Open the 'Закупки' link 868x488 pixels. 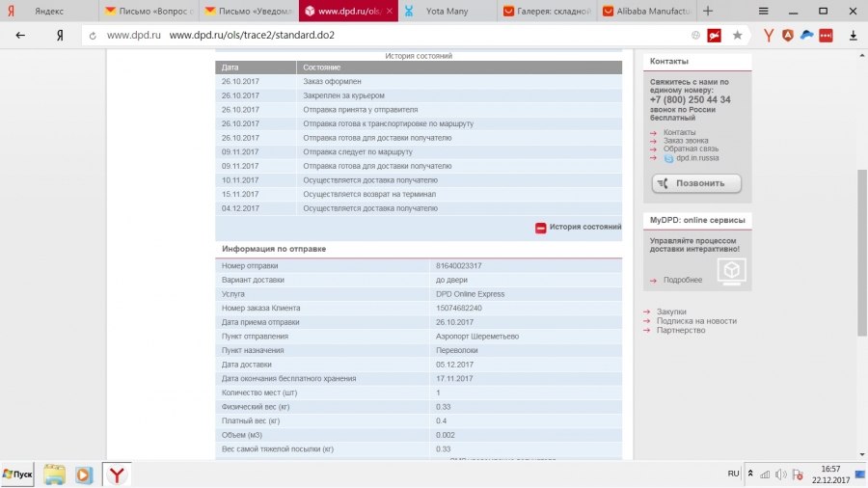(x=671, y=312)
